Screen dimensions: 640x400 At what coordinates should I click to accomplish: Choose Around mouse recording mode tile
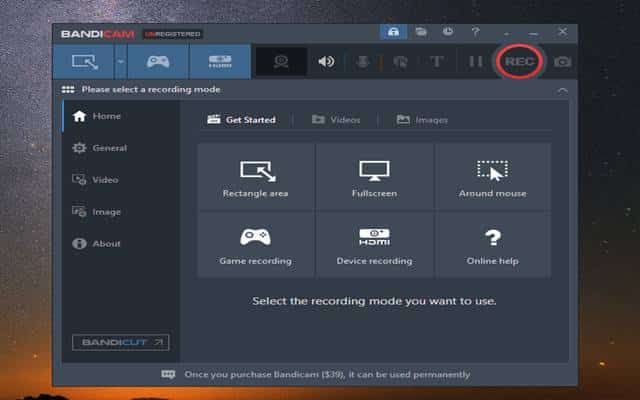click(493, 176)
